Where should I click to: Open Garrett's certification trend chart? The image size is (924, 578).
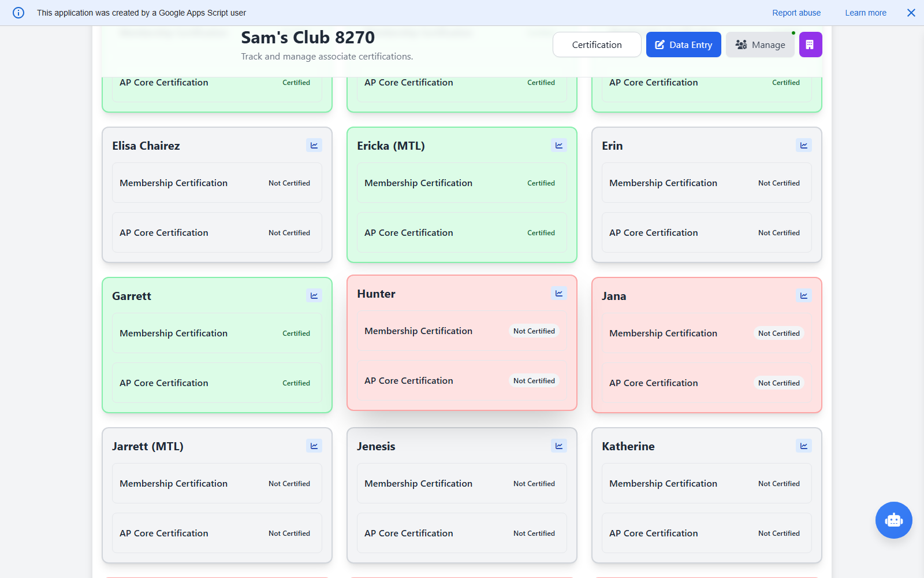[x=314, y=295]
